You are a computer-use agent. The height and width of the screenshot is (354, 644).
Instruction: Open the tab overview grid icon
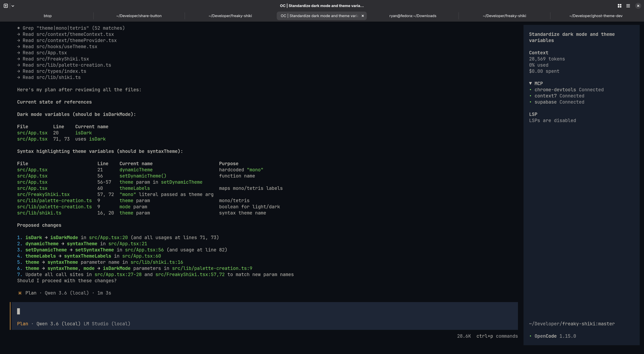coord(620,6)
